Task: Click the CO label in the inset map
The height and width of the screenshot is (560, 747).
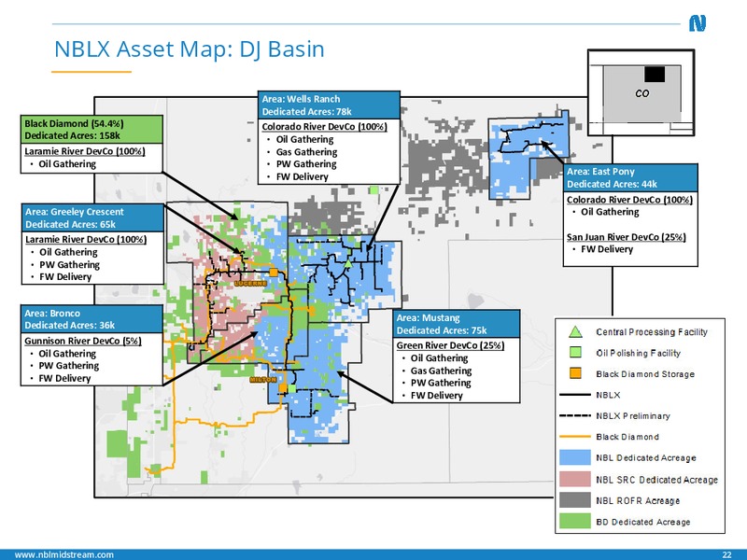Action: pyautogui.click(x=641, y=93)
